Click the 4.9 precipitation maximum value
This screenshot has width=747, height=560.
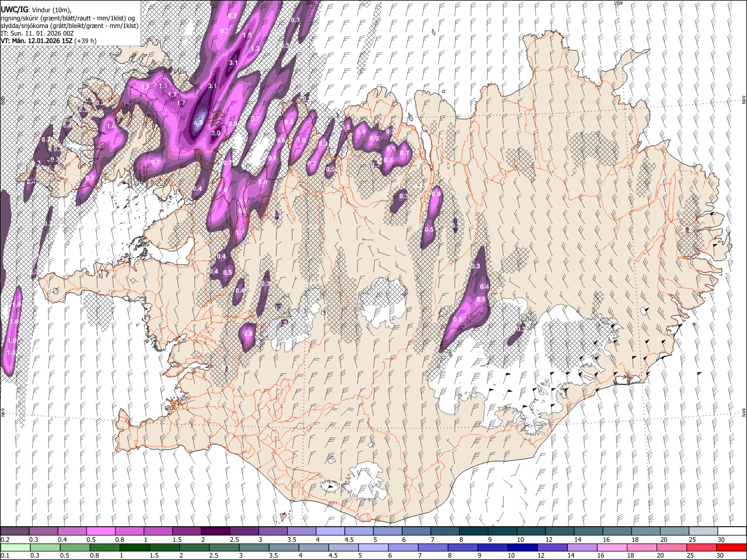[198, 123]
